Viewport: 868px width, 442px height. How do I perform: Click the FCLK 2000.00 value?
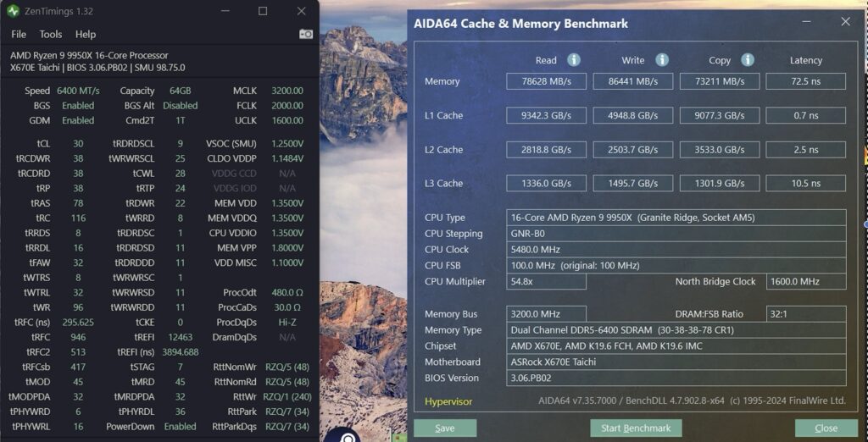point(287,106)
